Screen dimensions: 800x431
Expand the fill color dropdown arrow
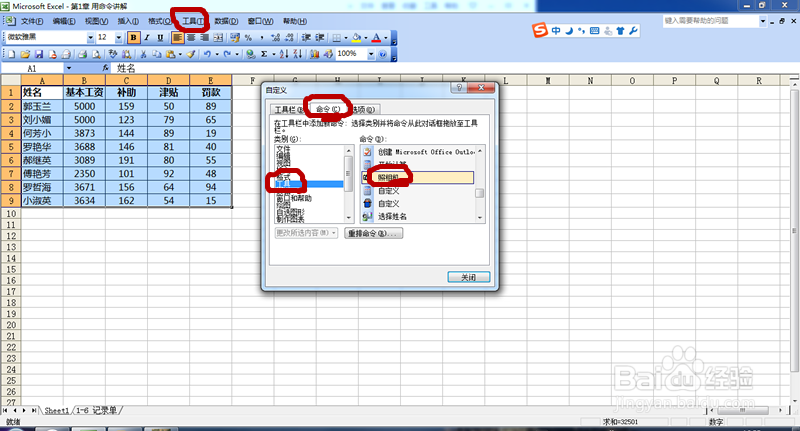(x=366, y=37)
